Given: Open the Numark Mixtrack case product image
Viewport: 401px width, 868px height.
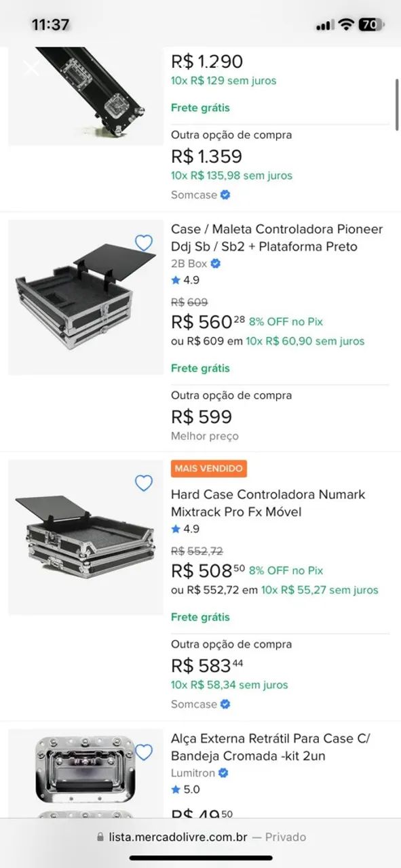Looking at the screenshot, I should pos(85,537).
